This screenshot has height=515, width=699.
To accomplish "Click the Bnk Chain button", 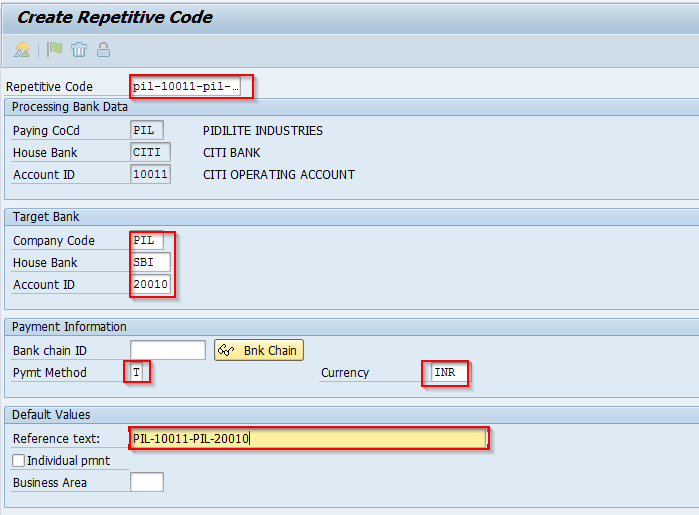I will click(259, 350).
